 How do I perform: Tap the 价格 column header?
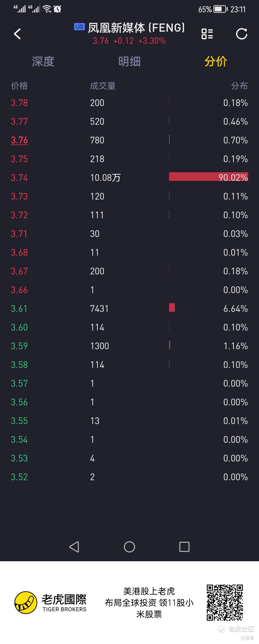19,86
